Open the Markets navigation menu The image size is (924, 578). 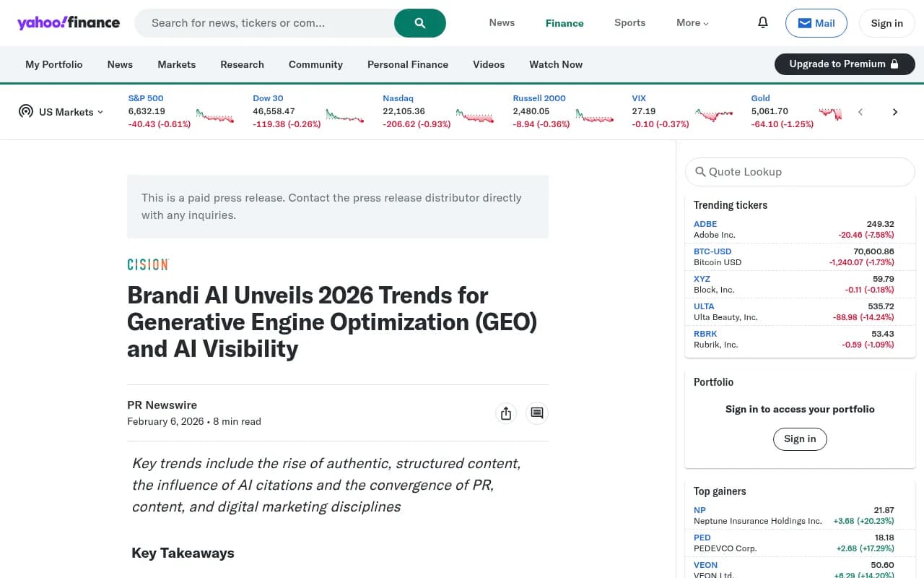[176, 64]
